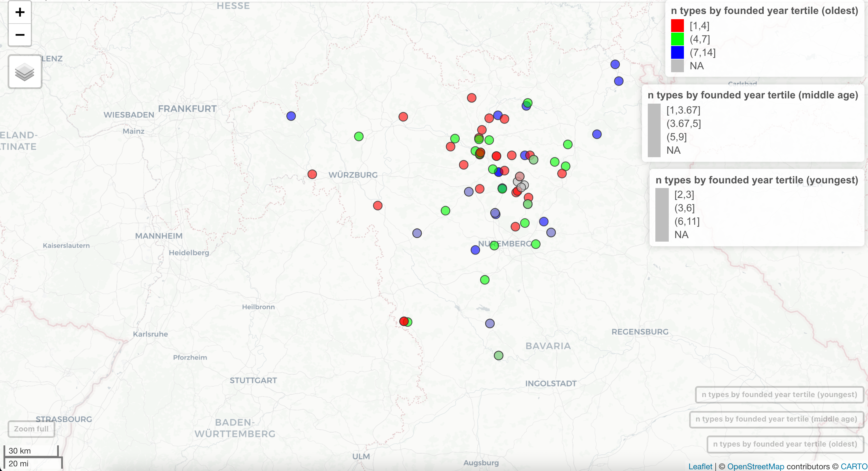Toggle the oldest tertile layer button
Screen dimensions: 868x471
(x=785, y=444)
